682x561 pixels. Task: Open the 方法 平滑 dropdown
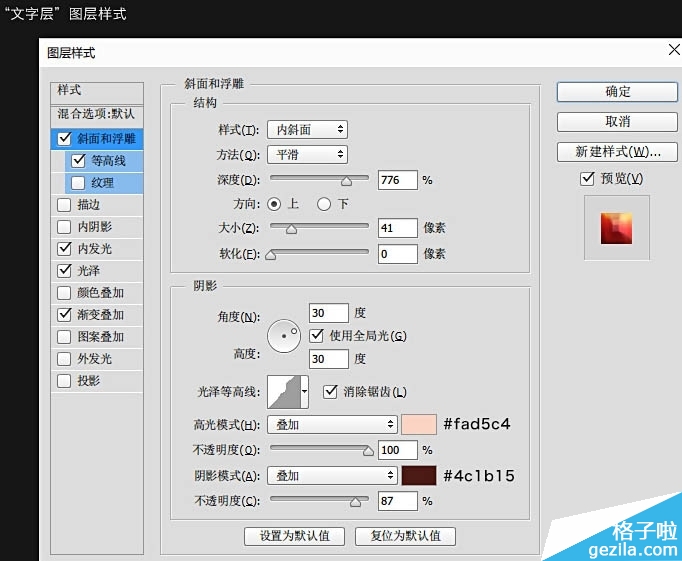307,155
